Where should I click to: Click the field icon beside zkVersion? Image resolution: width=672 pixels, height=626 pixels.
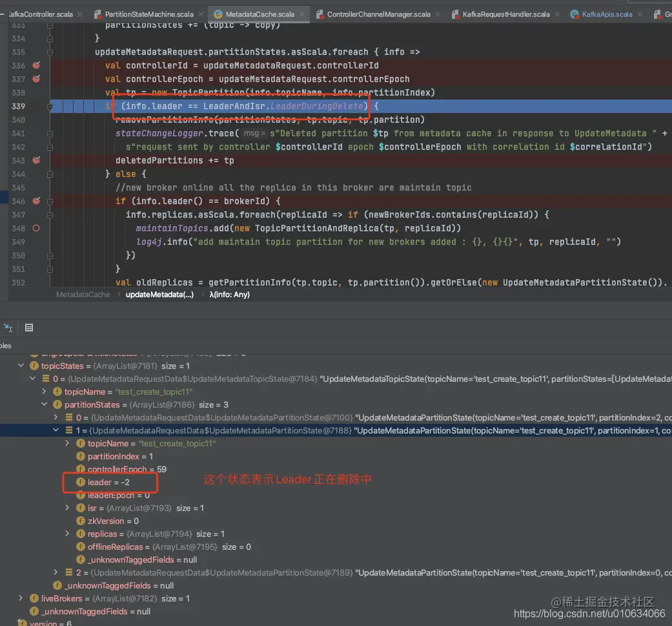click(x=81, y=521)
